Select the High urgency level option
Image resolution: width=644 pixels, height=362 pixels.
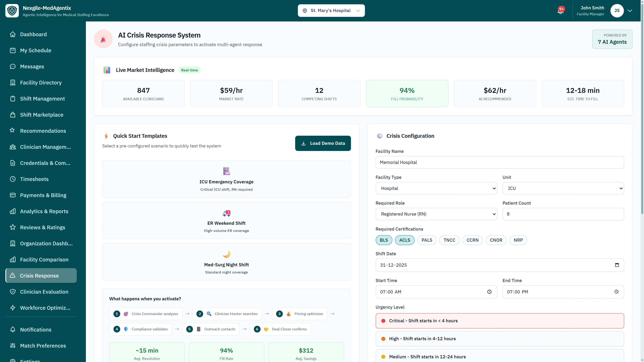[x=499, y=339]
